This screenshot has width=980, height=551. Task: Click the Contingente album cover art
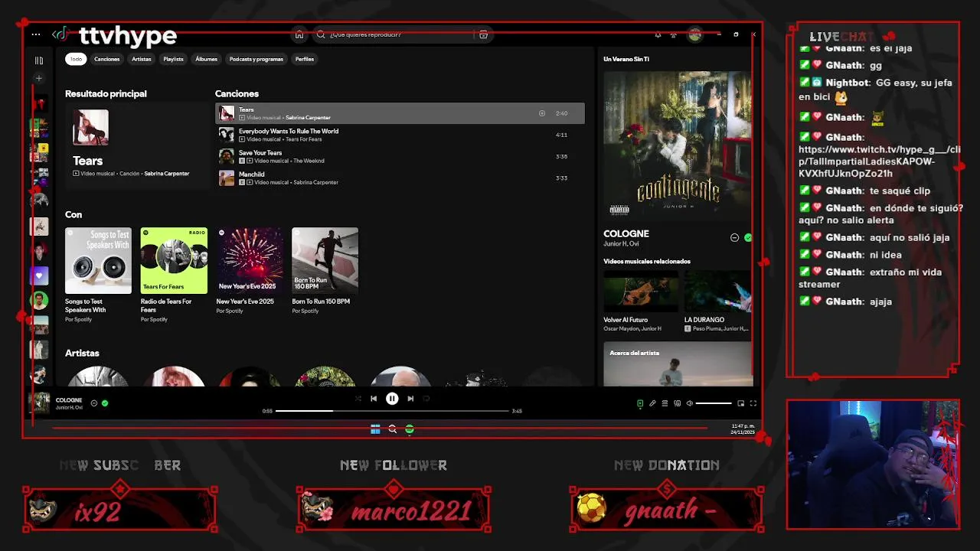point(678,145)
